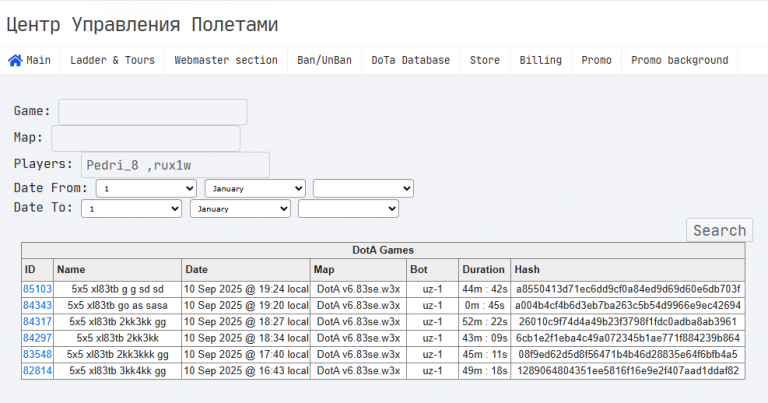The width and height of the screenshot is (768, 403).
Task: Focus the Map input field
Action: [x=146, y=138]
